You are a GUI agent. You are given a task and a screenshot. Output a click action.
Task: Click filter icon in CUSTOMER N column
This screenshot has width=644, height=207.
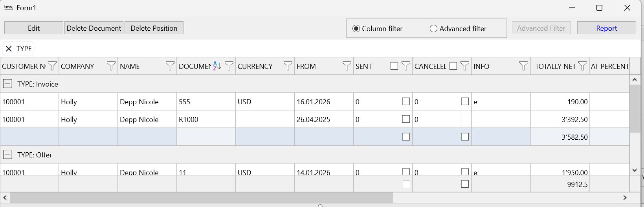52,66
